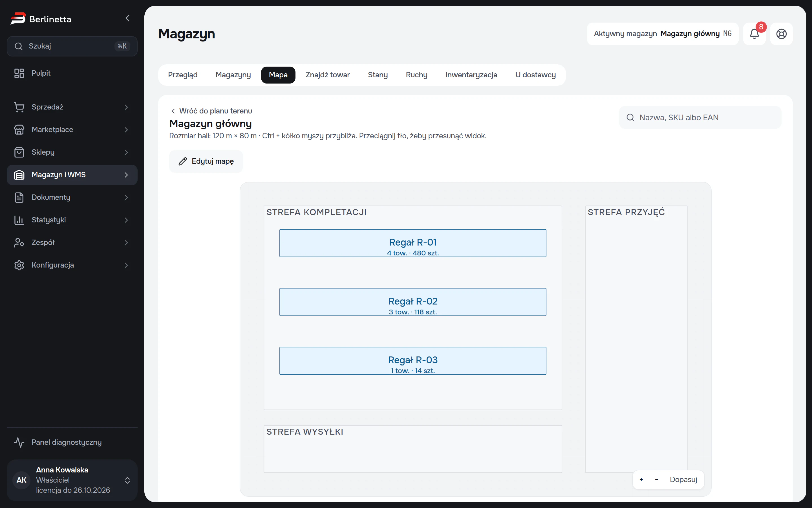
Task: Click the Sprzedaż cart icon
Action: 19,107
